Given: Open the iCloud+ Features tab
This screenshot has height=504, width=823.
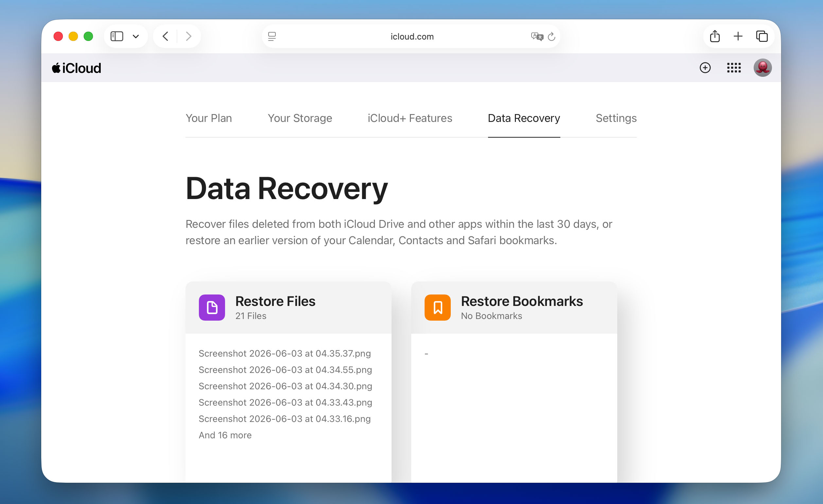Looking at the screenshot, I should [x=410, y=118].
